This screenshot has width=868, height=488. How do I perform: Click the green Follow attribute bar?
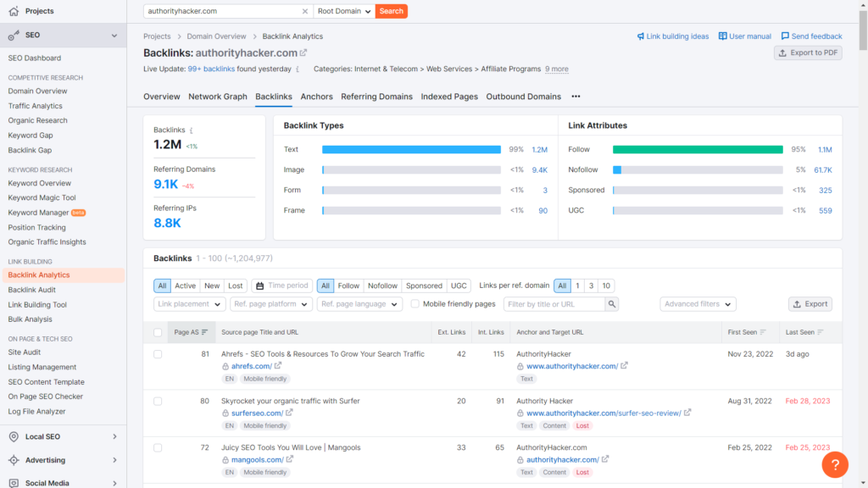pyautogui.click(x=698, y=149)
